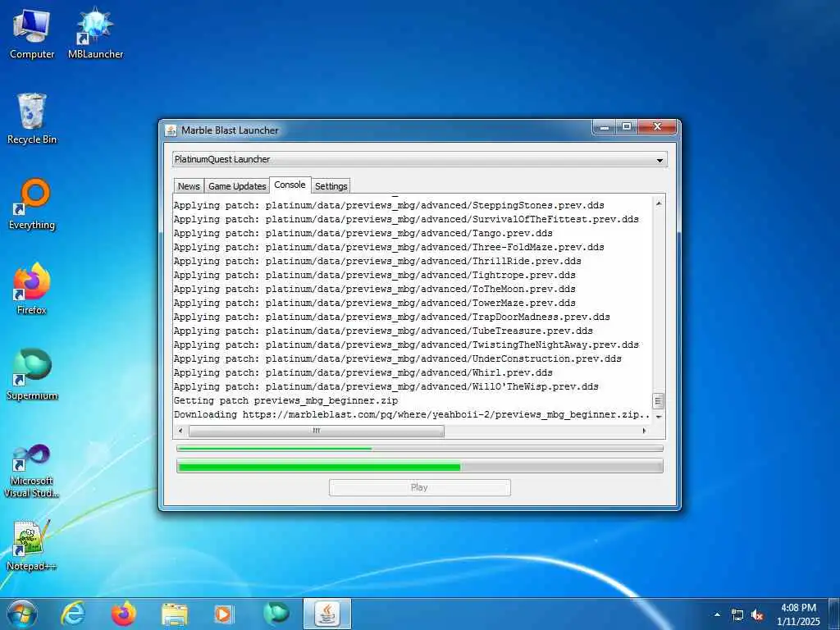This screenshot has height=630, width=840.
Task: Open Windows Explorer folder in taskbar
Action: click(x=175, y=614)
